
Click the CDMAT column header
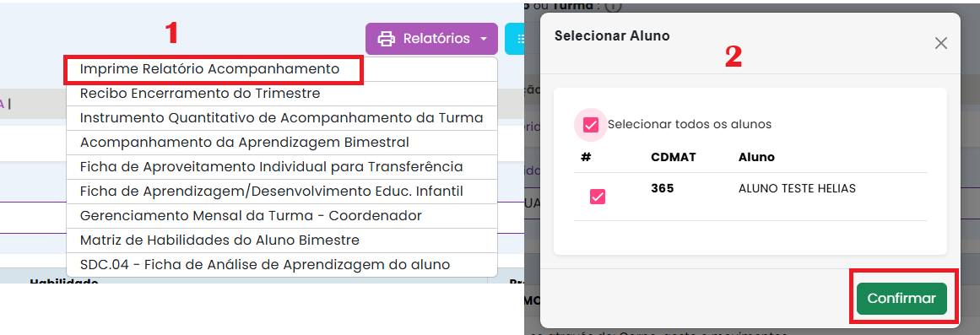pyautogui.click(x=671, y=158)
